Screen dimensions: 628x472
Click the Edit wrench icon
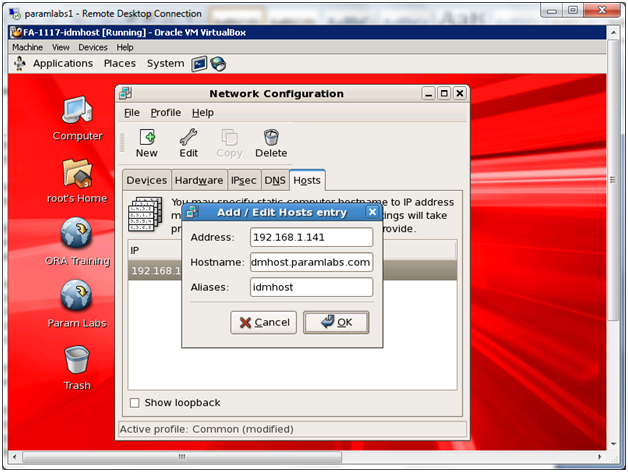(x=188, y=137)
